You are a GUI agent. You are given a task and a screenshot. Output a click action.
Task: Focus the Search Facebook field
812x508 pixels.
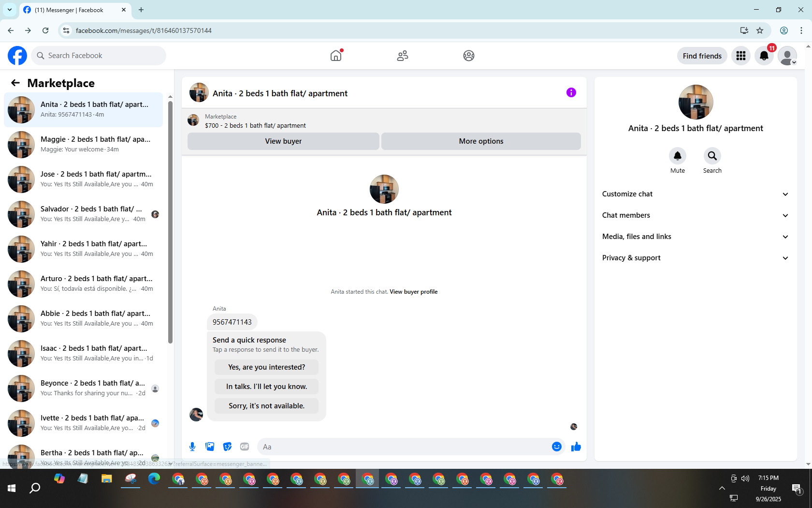pos(99,56)
